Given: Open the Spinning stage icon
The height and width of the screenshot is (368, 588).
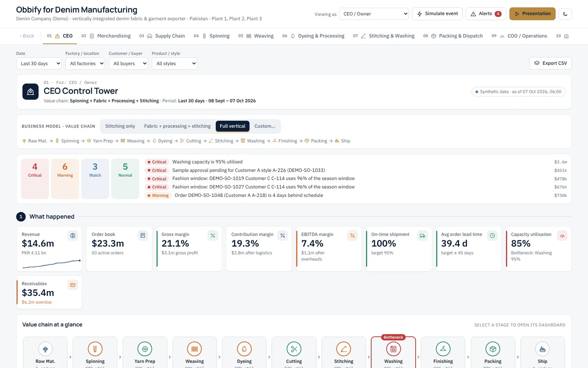Looking at the screenshot, I should pos(95,349).
